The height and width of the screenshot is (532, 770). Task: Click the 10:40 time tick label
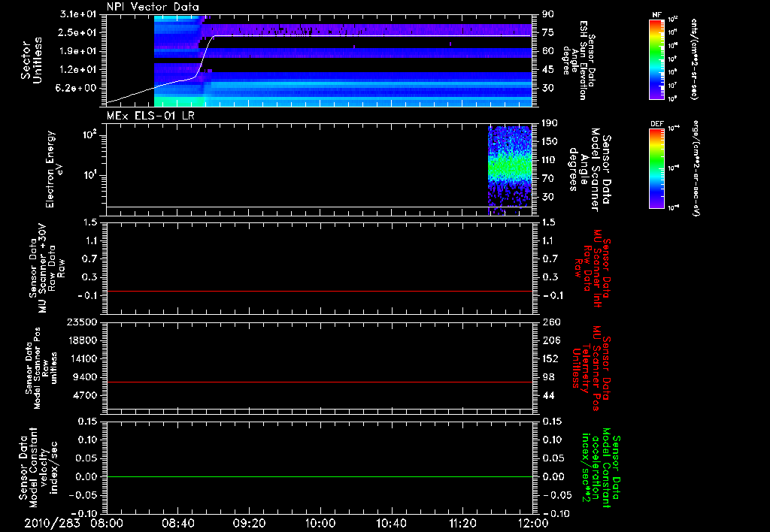pyautogui.click(x=391, y=523)
